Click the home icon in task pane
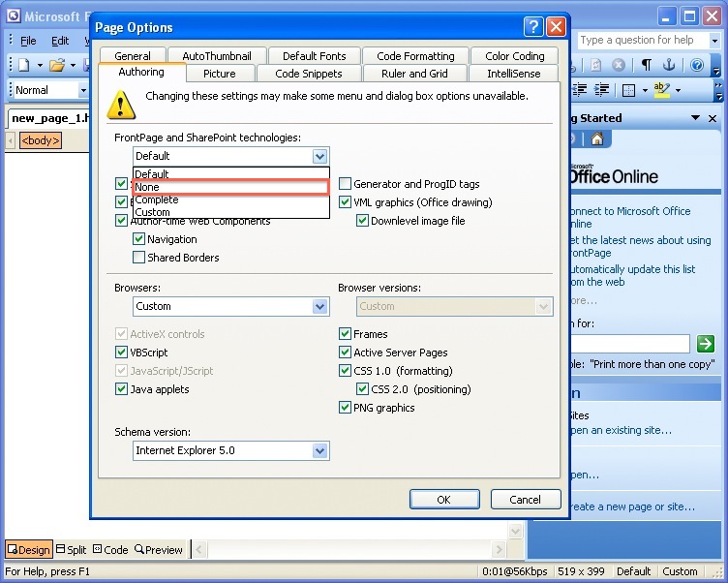Image resolution: width=728 pixels, height=583 pixels. (x=597, y=139)
